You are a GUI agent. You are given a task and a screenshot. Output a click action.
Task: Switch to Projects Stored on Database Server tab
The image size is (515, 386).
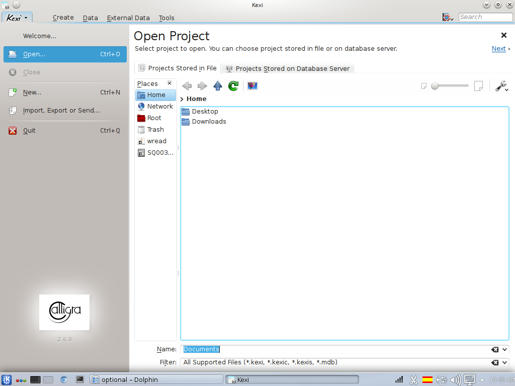pyautogui.click(x=288, y=69)
